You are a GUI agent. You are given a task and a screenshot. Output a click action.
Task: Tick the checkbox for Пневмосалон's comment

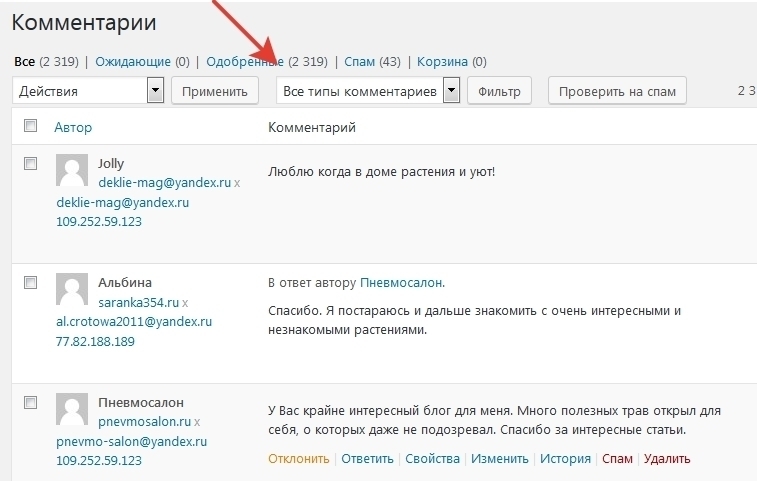(30, 401)
